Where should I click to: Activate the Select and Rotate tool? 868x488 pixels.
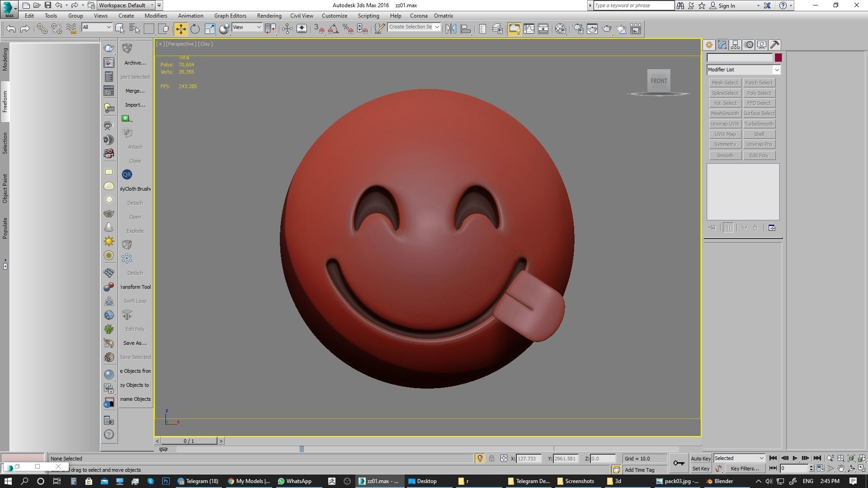195,29
